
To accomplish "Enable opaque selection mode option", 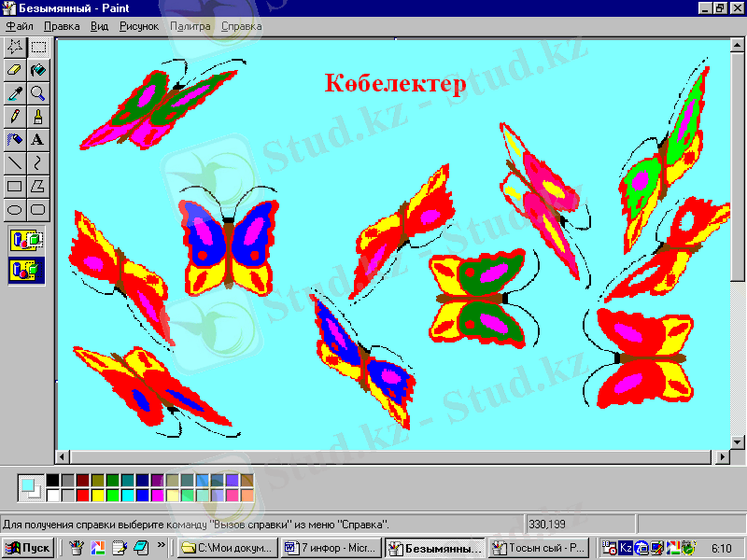I will pyautogui.click(x=27, y=240).
